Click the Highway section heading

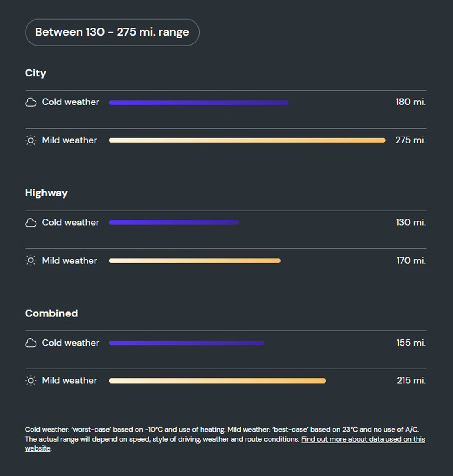(46, 193)
